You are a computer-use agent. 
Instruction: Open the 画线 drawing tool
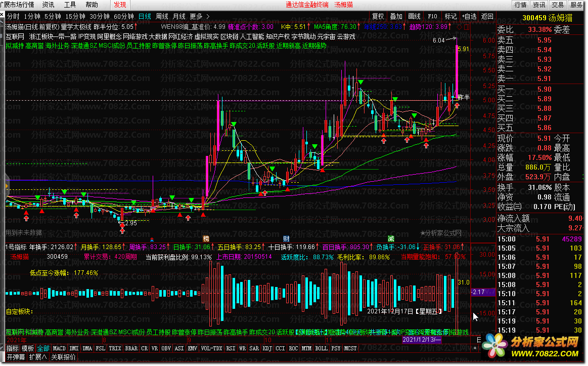(414, 16)
